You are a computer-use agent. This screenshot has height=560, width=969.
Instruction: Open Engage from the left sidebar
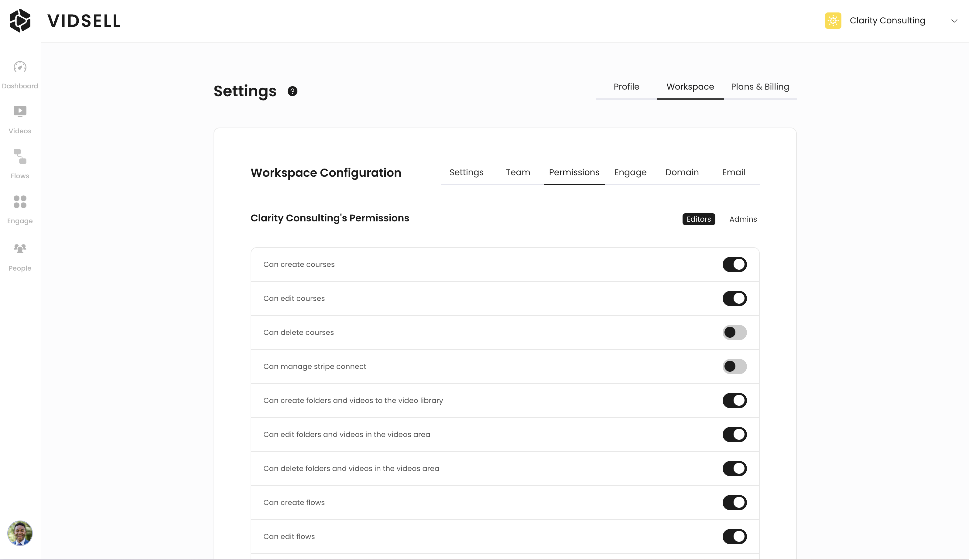coord(20,202)
